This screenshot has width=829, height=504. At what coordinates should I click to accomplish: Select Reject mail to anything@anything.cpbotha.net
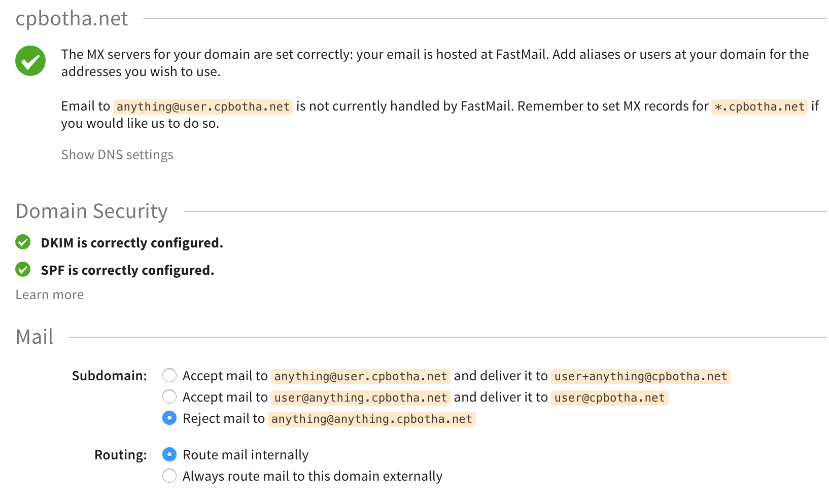tap(169, 418)
